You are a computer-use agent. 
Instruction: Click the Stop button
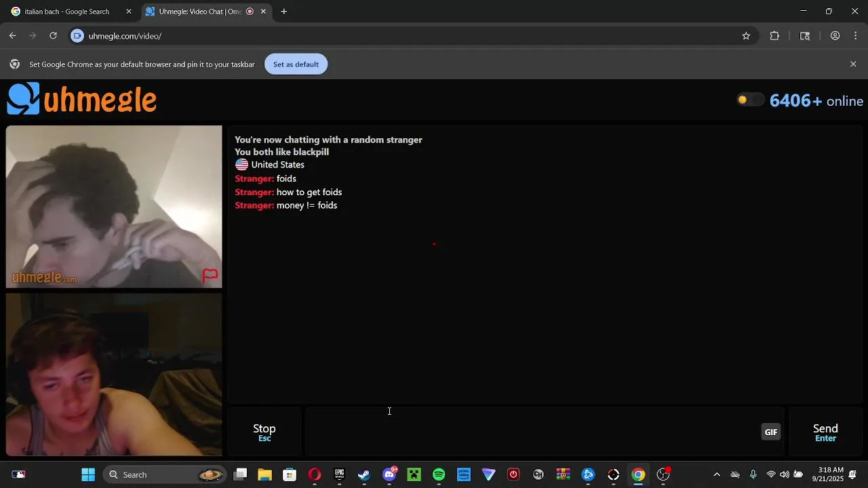[x=264, y=432]
